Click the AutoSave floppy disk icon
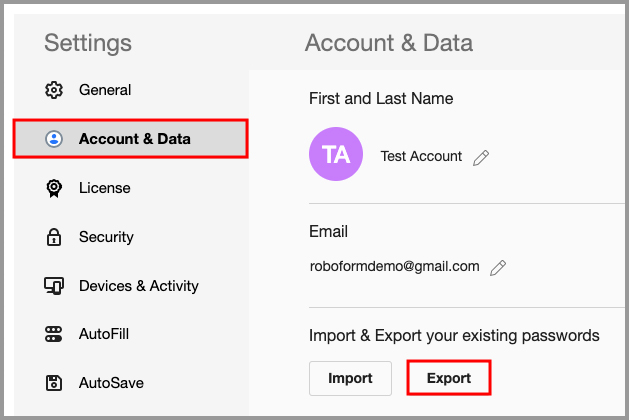Viewport: 629px width, 420px height. (x=55, y=383)
